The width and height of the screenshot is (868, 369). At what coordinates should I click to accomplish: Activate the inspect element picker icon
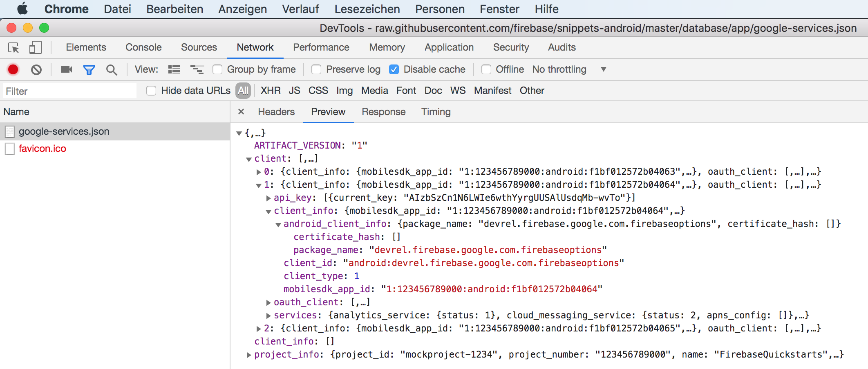(x=13, y=48)
